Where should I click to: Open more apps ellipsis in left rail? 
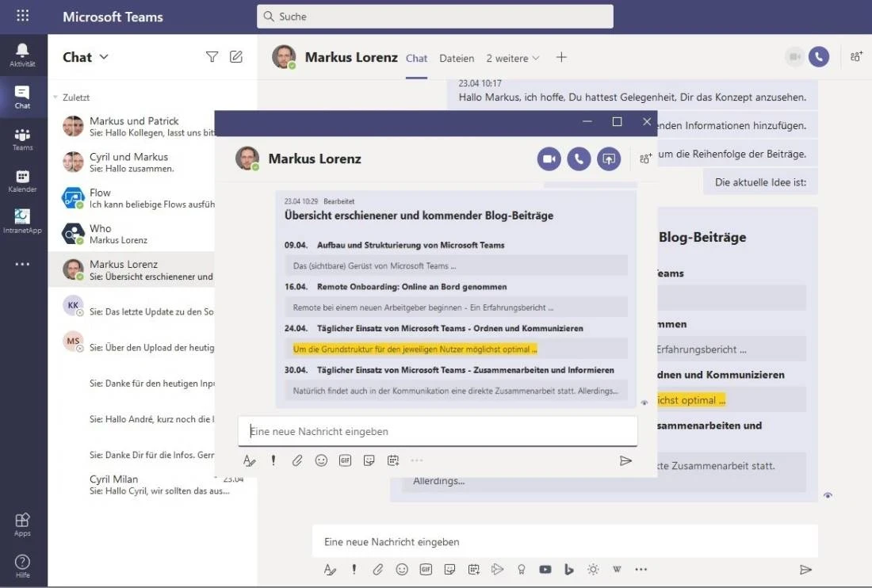click(x=22, y=264)
